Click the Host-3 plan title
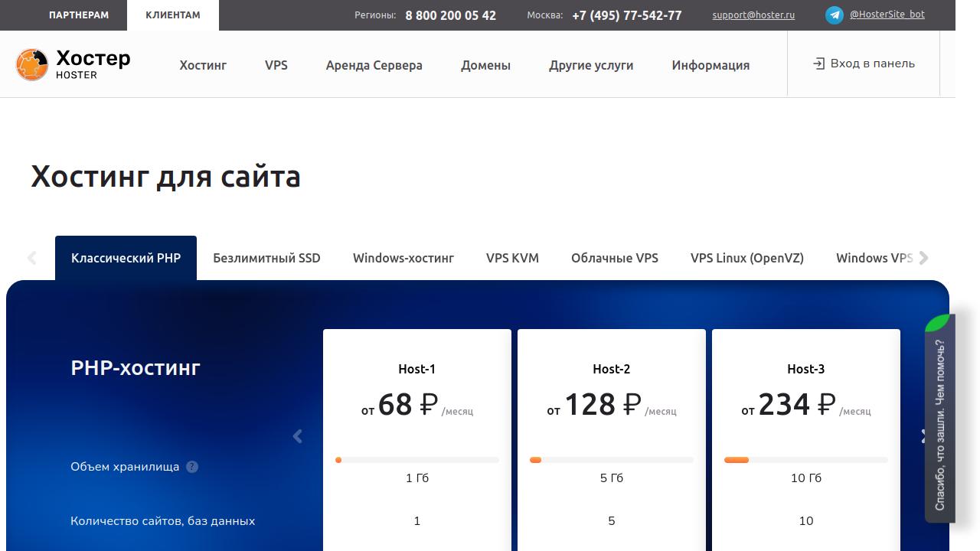This screenshot has width=980, height=551. pyautogui.click(x=805, y=369)
